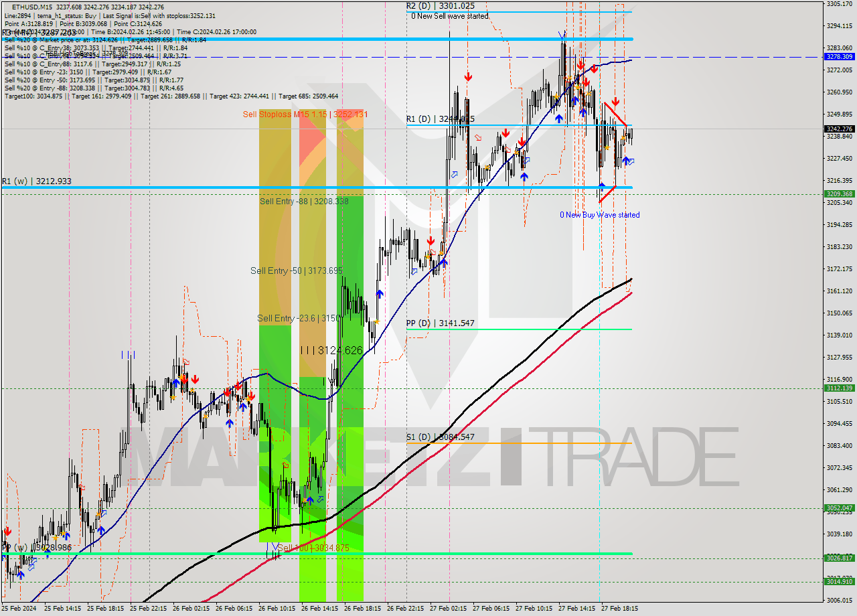857x616 pixels.
Task: Click the 3194.285 price axis value
Action: tap(839, 224)
